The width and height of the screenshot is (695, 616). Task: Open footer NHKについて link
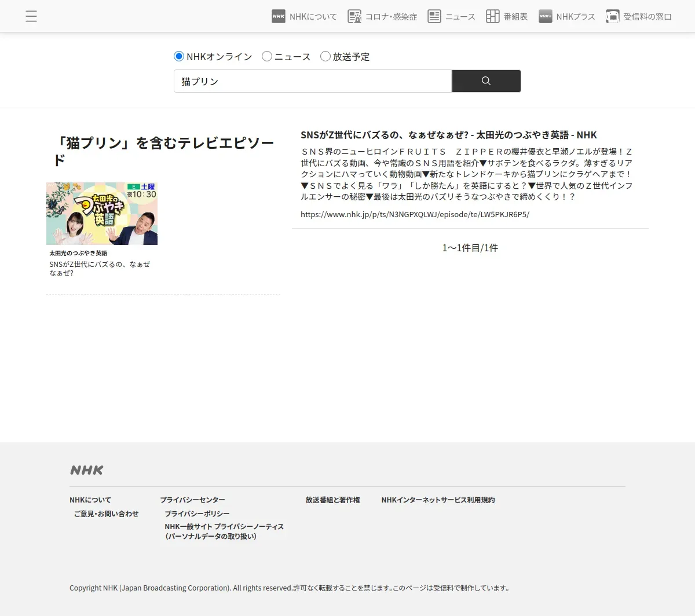pyautogui.click(x=90, y=500)
